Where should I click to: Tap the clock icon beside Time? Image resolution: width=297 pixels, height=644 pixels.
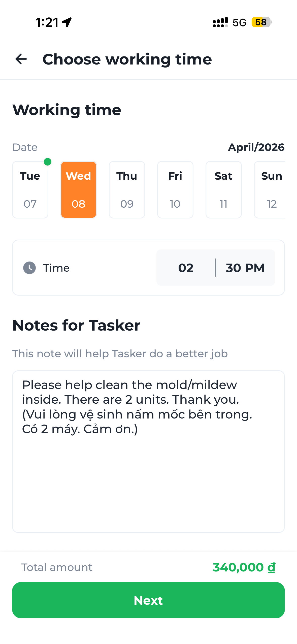pyautogui.click(x=29, y=268)
